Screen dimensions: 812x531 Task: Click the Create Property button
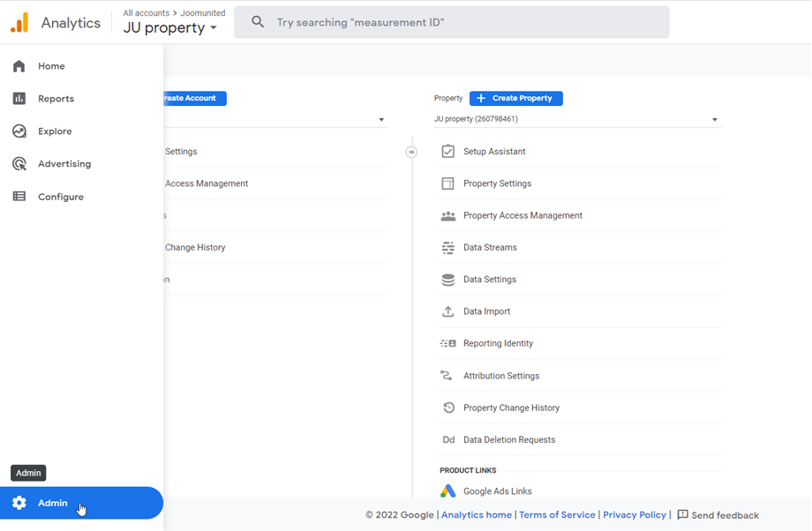[x=516, y=99]
